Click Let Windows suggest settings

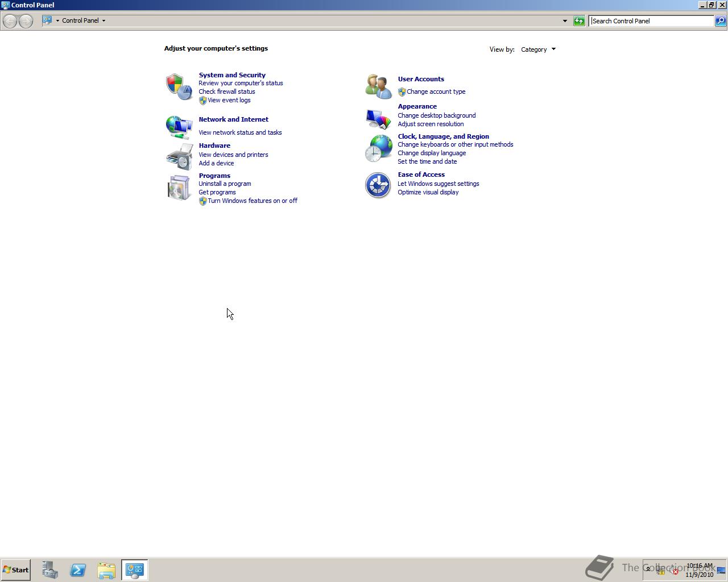click(439, 184)
